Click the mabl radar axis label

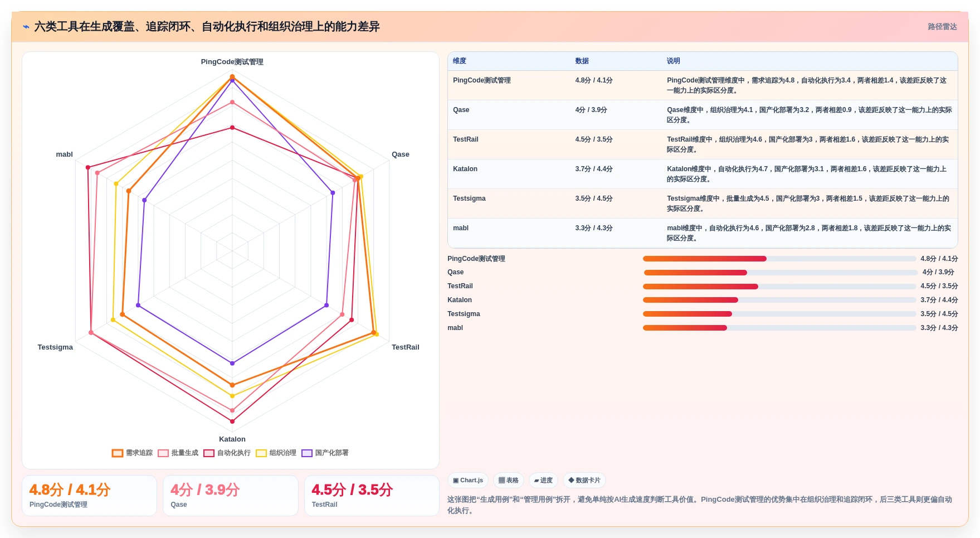pos(64,154)
